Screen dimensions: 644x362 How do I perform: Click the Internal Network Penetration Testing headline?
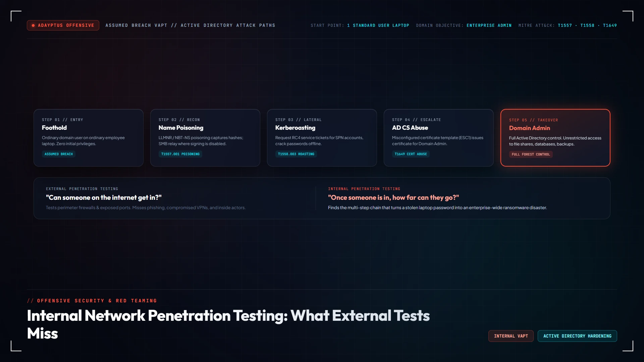click(x=228, y=324)
